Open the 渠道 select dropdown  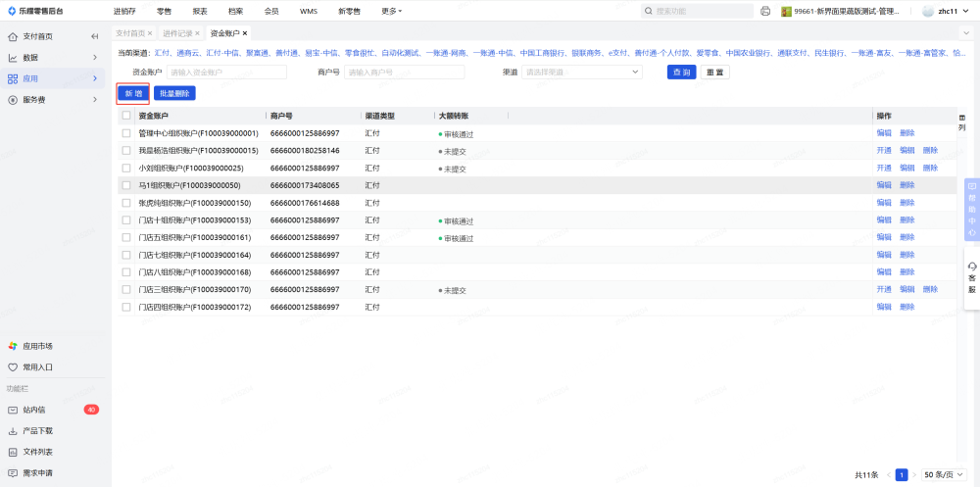582,72
